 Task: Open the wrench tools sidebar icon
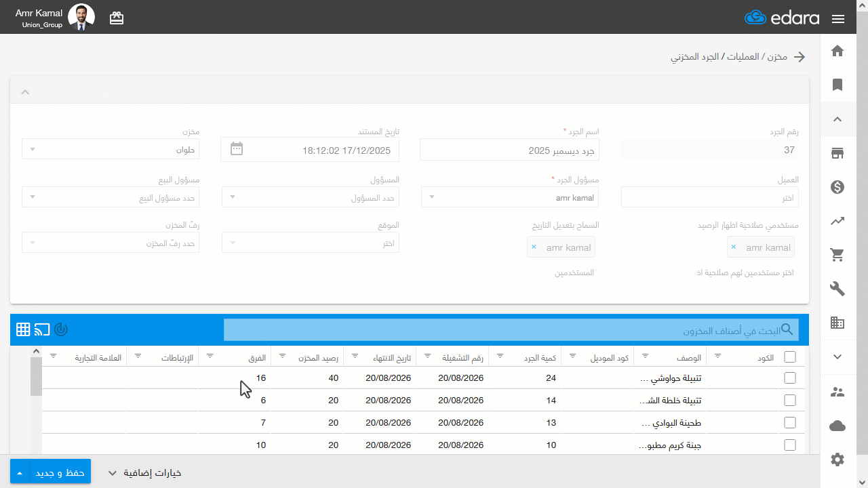pos(837,289)
